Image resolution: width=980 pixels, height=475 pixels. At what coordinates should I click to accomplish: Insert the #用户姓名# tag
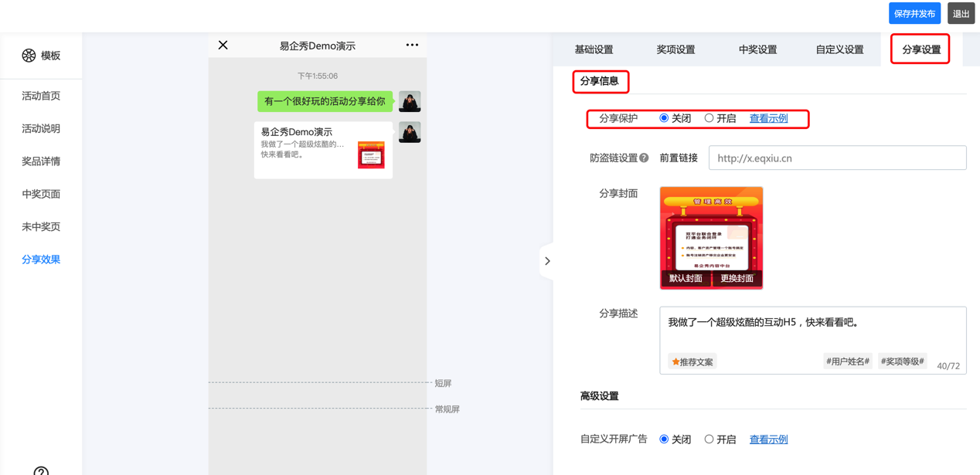point(847,361)
